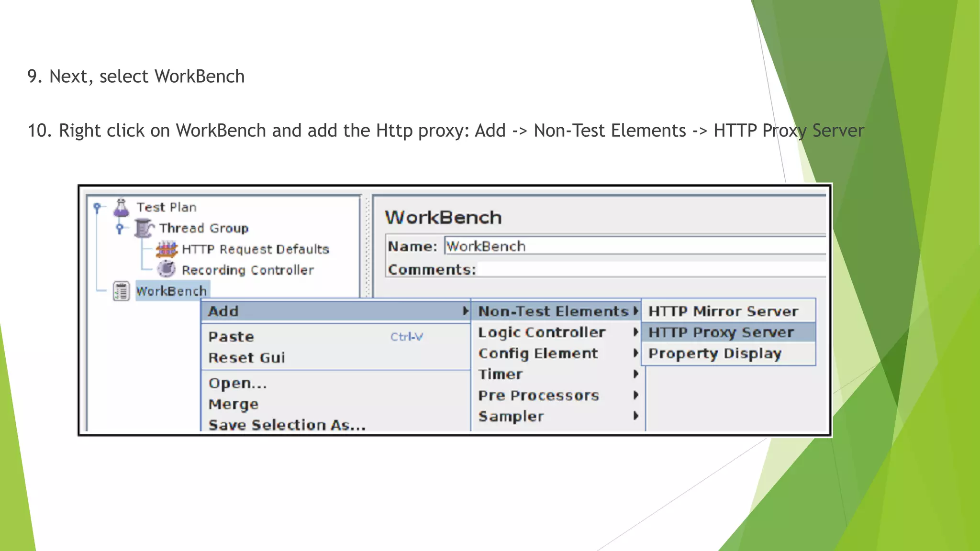Collapse the Thread Group tree node
The height and width of the screenshot is (551, 980).
pos(120,228)
